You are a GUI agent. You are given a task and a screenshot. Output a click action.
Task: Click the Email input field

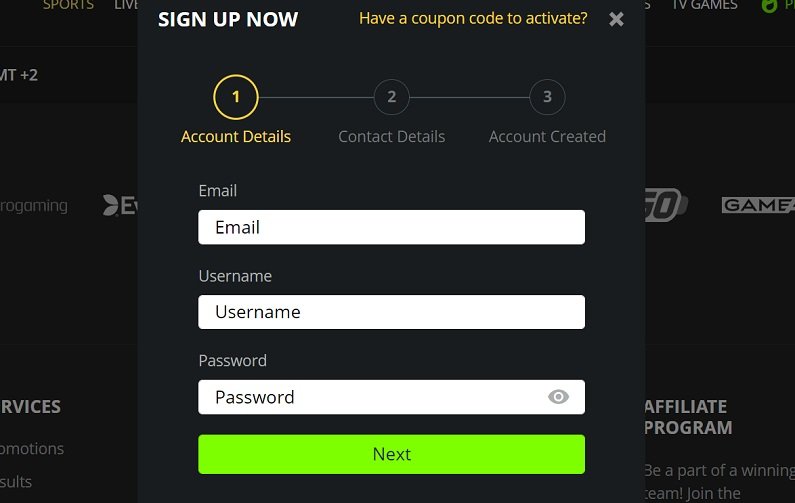(391, 227)
